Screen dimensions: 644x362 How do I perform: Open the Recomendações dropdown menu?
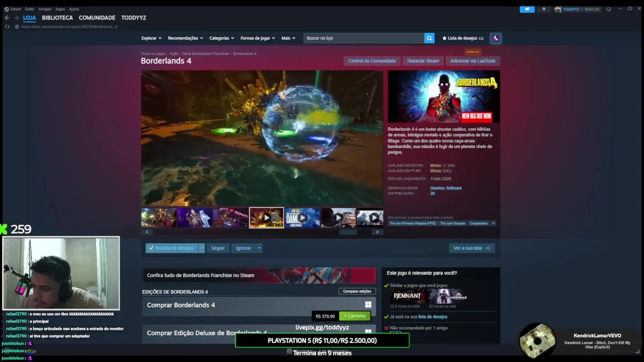(185, 38)
